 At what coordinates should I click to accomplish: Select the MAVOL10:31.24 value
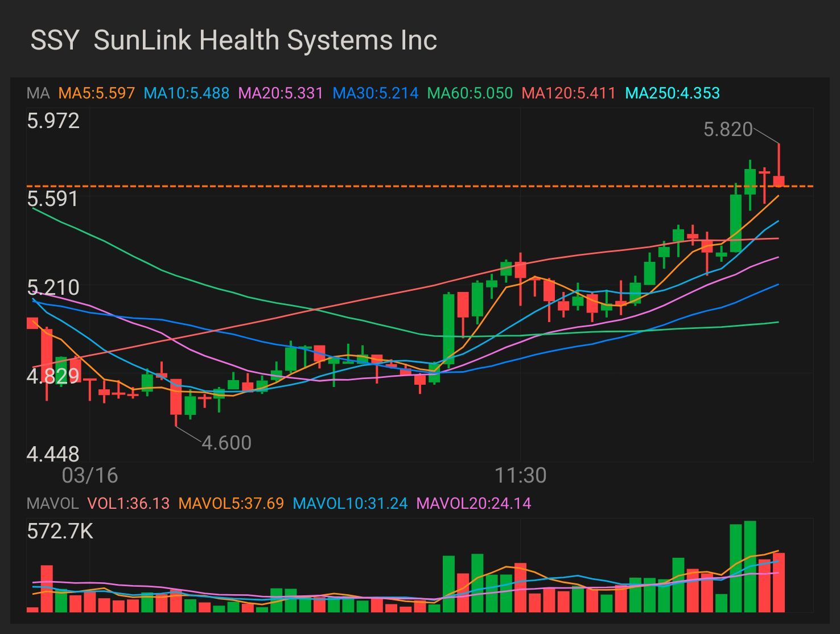click(350, 504)
